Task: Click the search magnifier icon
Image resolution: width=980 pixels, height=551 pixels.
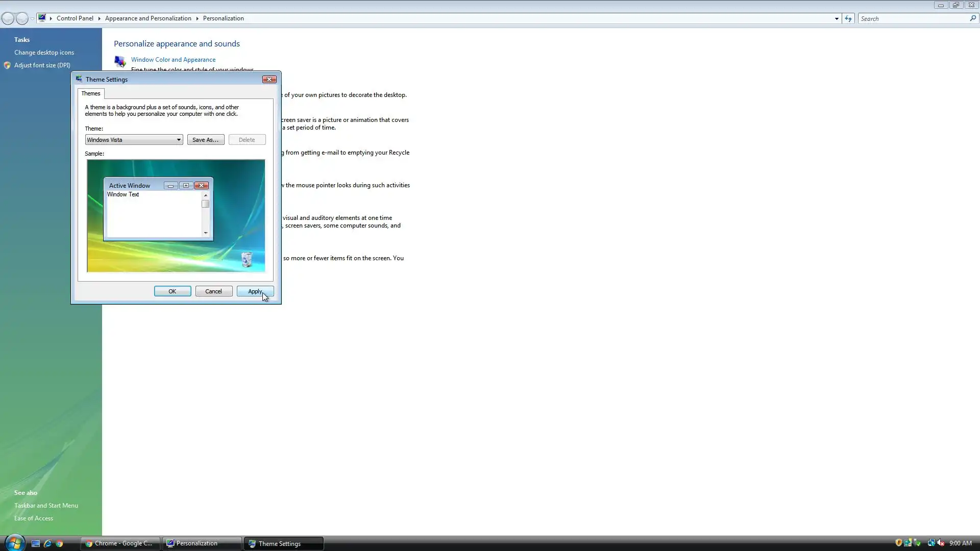Action: [972, 18]
